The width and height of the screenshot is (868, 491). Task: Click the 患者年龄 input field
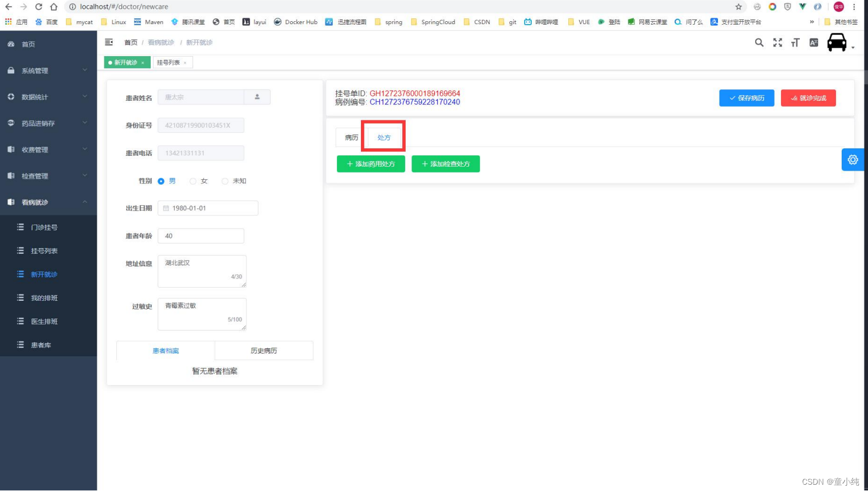[201, 235]
